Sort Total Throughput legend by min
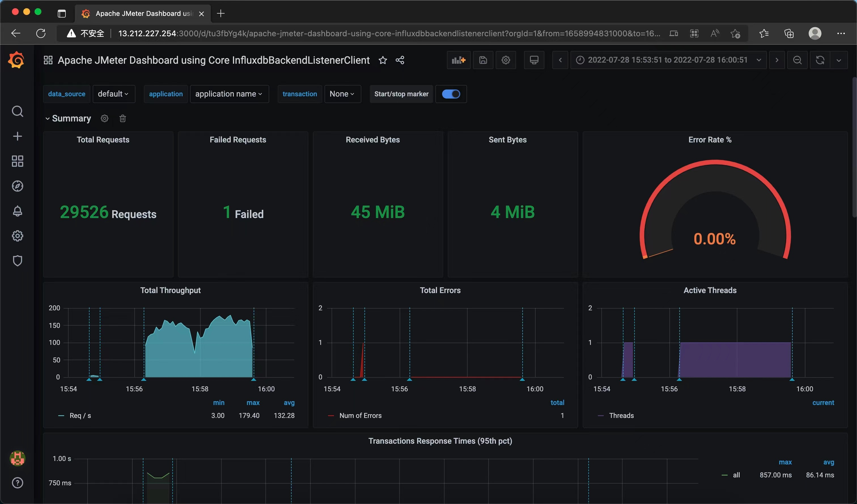 pos(219,403)
